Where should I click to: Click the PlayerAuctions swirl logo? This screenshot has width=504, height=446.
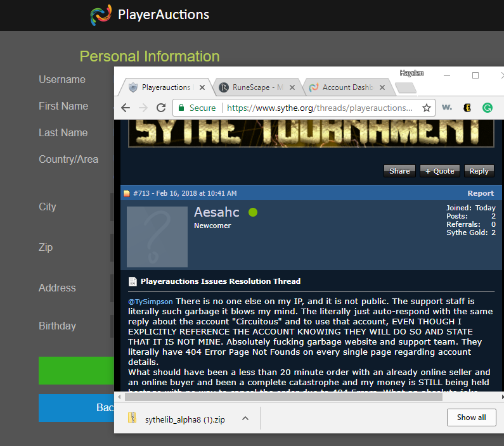[x=101, y=15]
